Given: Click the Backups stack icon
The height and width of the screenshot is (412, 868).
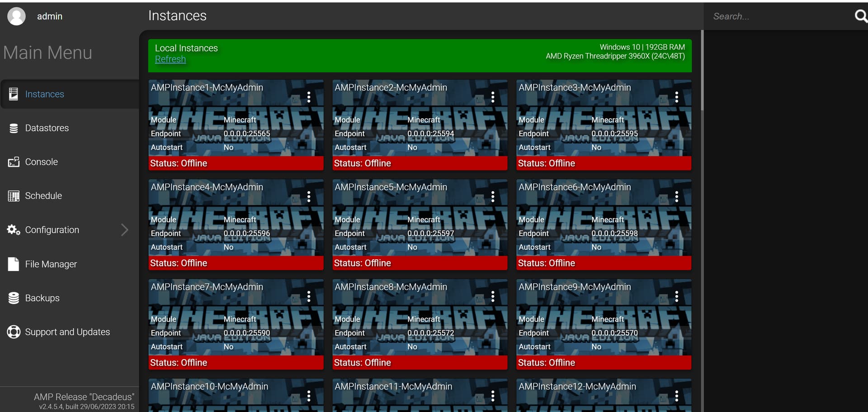Looking at the screenshot, I should (14, 298).
